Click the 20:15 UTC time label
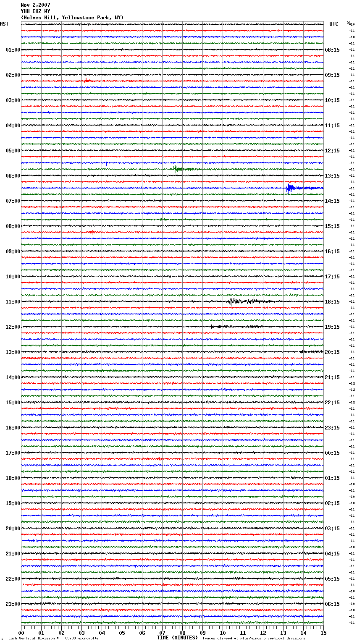This screenshot has width=357, height=644. [332, 352]
